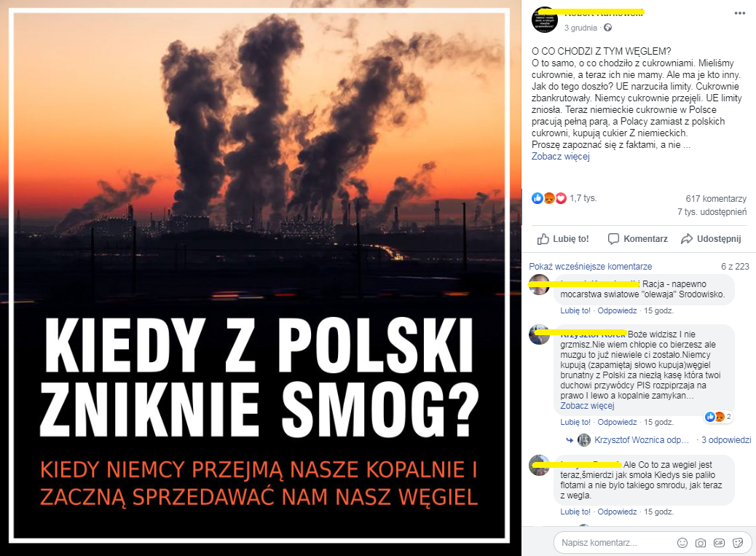This screenshot has width=756, height=556.
Task: Expand the 3 odpowiedzi replies thread
Action: click(x=725, y=440)
